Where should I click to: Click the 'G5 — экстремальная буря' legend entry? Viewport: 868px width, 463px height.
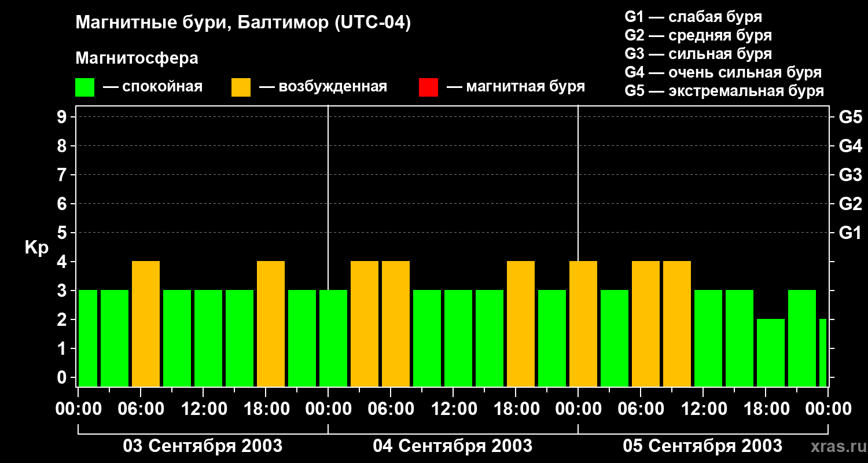[x=724, y=91]
